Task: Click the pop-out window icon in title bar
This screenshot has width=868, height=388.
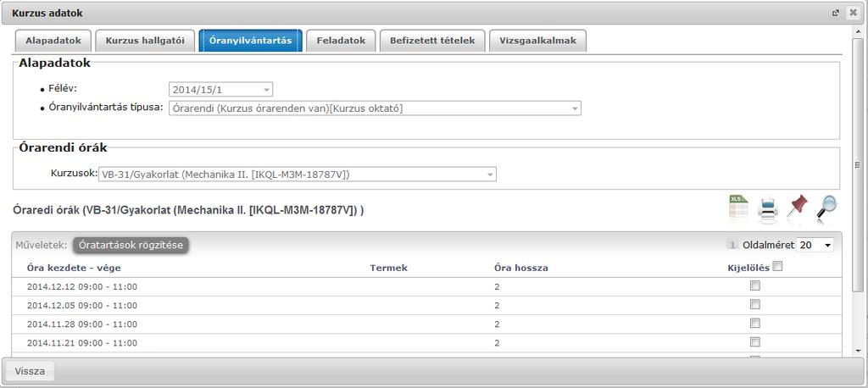Action: click(x=836, y=14)
